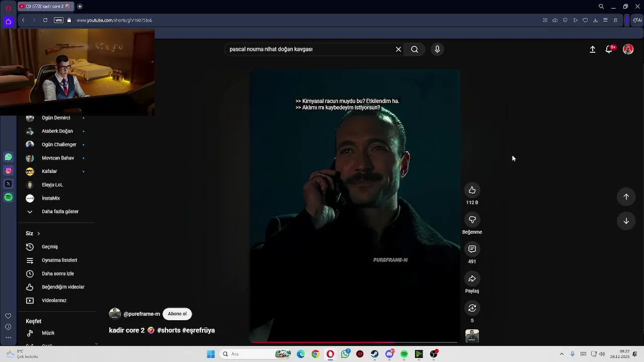
Task: Open the Windows Start menu
Action: click(211, 354)
